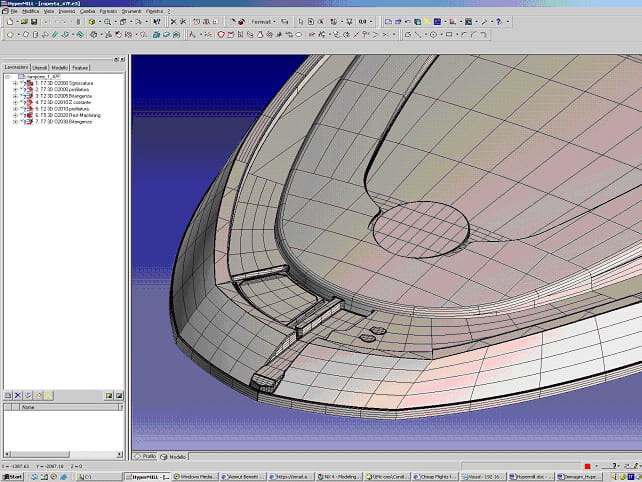The width and height of the screenshot is (642, 482).
Task: Click the red stop square in status bar
Action: (x=588, y=466)
